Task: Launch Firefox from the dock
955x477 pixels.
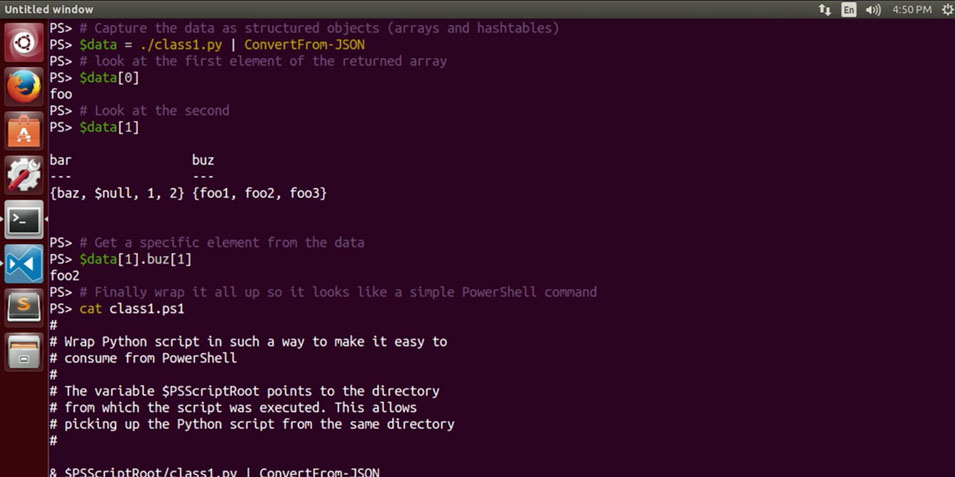Action: (x=24, y=87)
